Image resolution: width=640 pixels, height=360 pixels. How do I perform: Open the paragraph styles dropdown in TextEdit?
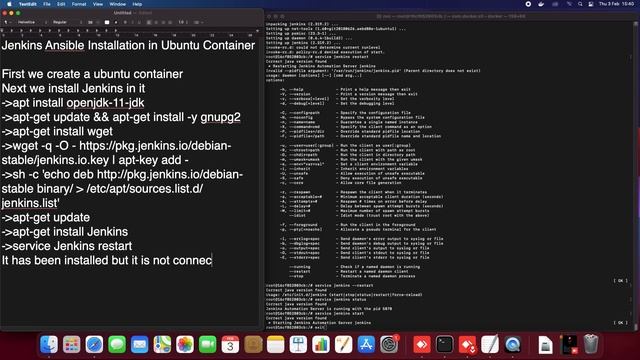(x=8, y=22)
